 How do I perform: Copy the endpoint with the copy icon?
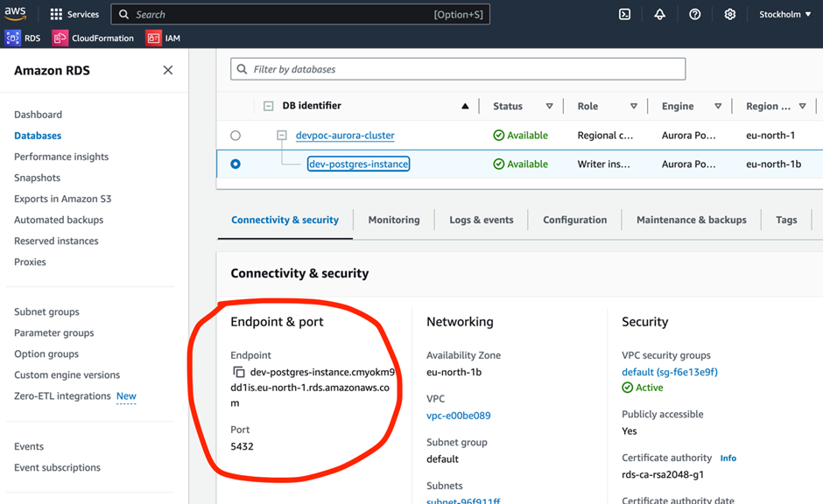pos(239,372)
